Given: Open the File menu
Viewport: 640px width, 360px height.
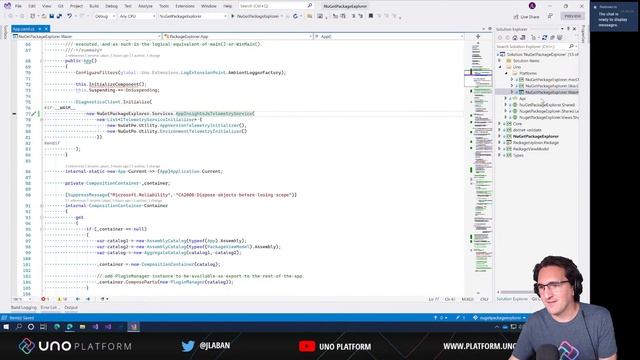Looking at the screenshot, I should 18,6.
